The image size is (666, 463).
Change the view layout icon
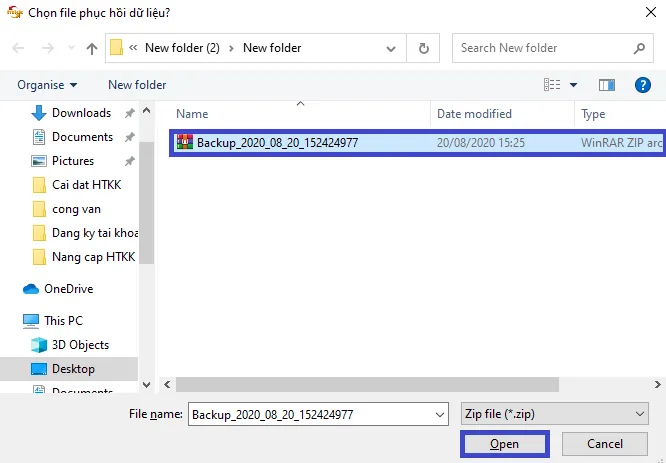tap(552, 85)
